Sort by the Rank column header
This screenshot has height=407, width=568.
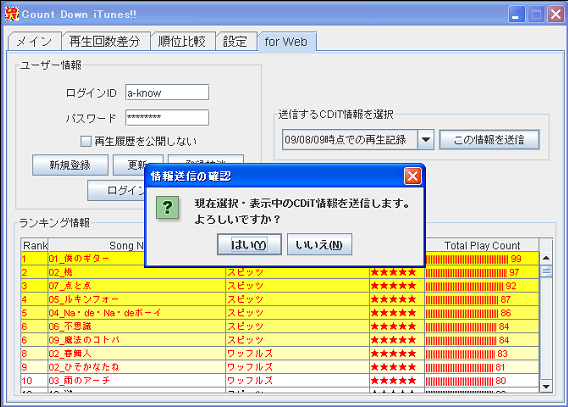coord(34,246)
